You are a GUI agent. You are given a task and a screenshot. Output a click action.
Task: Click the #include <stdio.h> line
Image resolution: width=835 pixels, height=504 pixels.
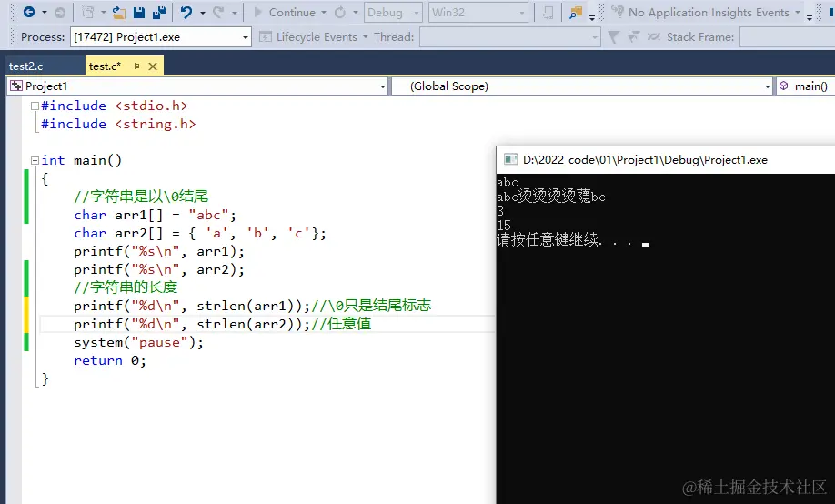pos(115,106)
